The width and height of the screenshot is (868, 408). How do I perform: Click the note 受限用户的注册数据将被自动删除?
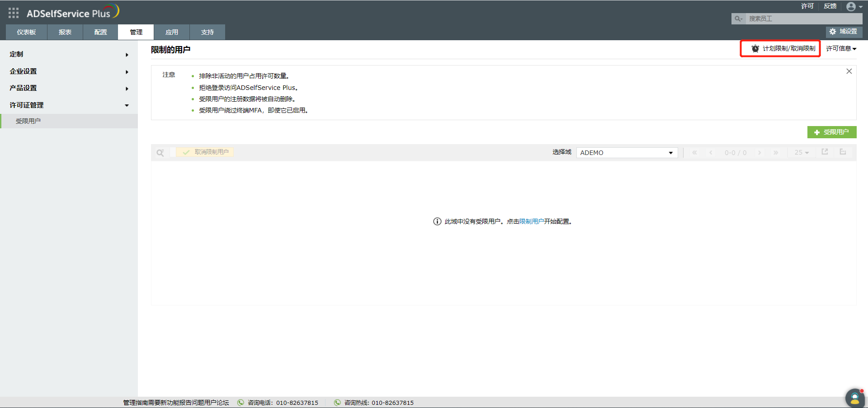[247, 99]
